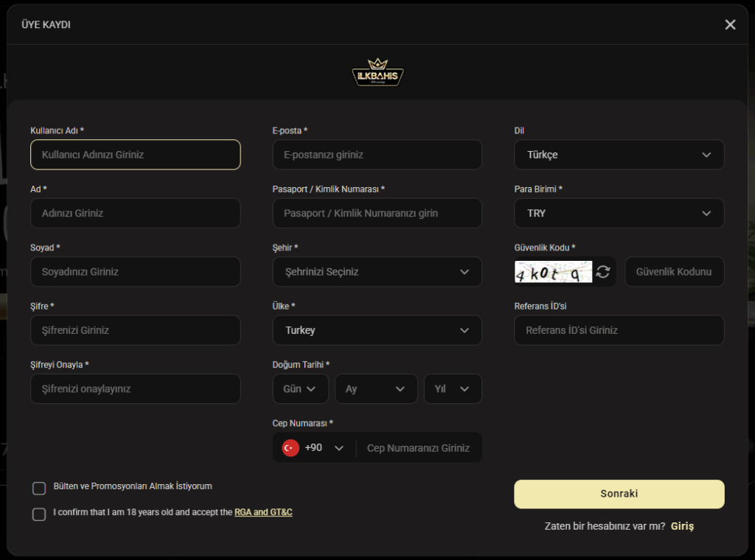This screenshot has width=755, height=560.
Task: Tick the 18 years old confirmation checkbox
Action: [x=39, y=514]
